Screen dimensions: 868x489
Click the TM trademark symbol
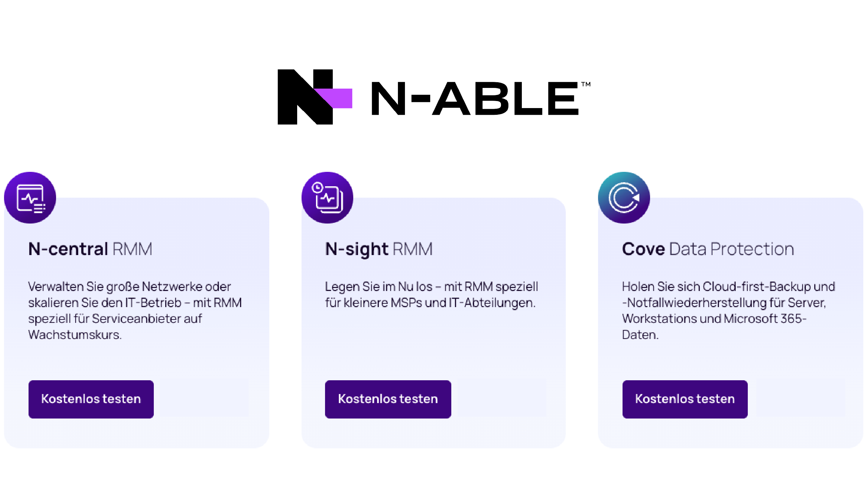[x=586, y=84]
